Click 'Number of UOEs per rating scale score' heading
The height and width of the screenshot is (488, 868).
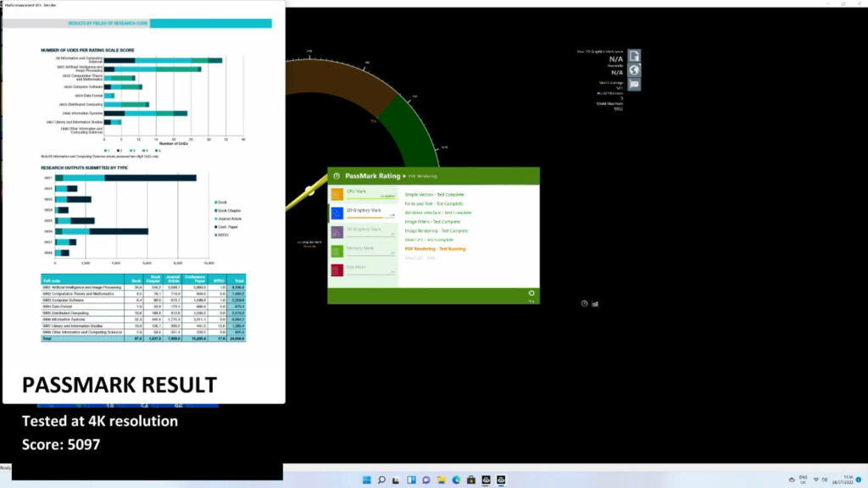(x=87, y=50)
